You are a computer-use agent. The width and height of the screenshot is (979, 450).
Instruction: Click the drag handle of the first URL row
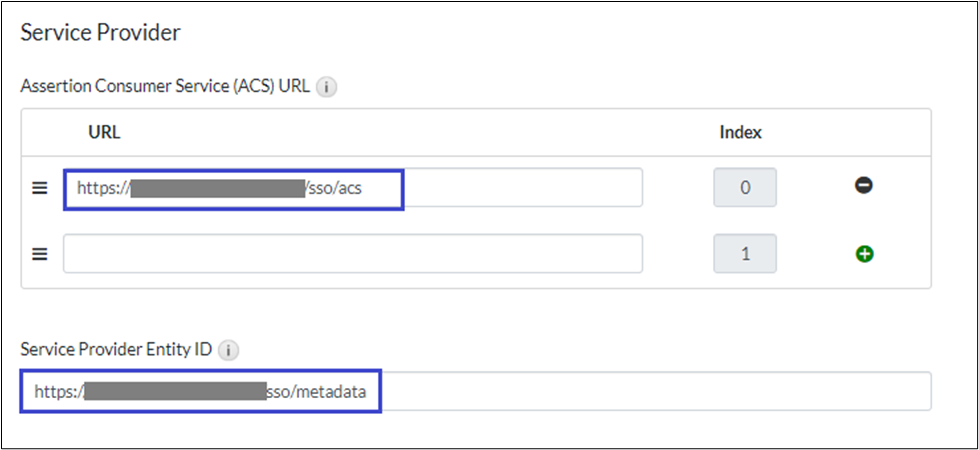coord(40,188)
